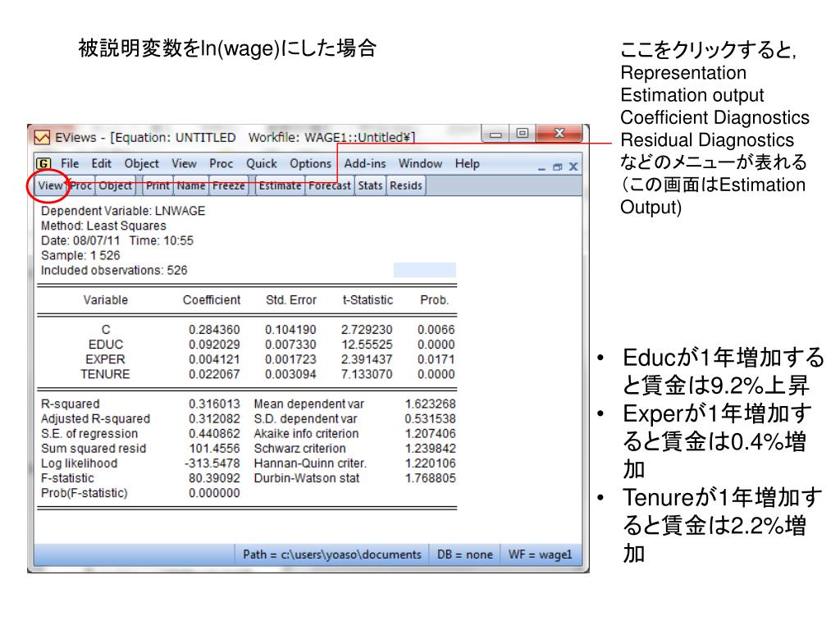Click the EDUC variable row label

pyautogui.click(x=106, y=345)
